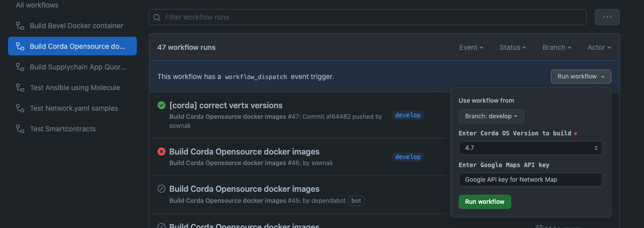
Task: Focus the Google API key input field
Action: (530, 180)
